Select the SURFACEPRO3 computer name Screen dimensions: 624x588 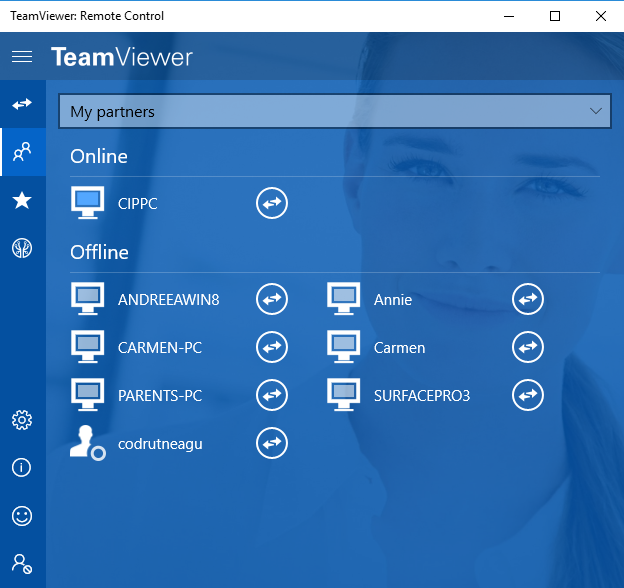coord(422,396)
